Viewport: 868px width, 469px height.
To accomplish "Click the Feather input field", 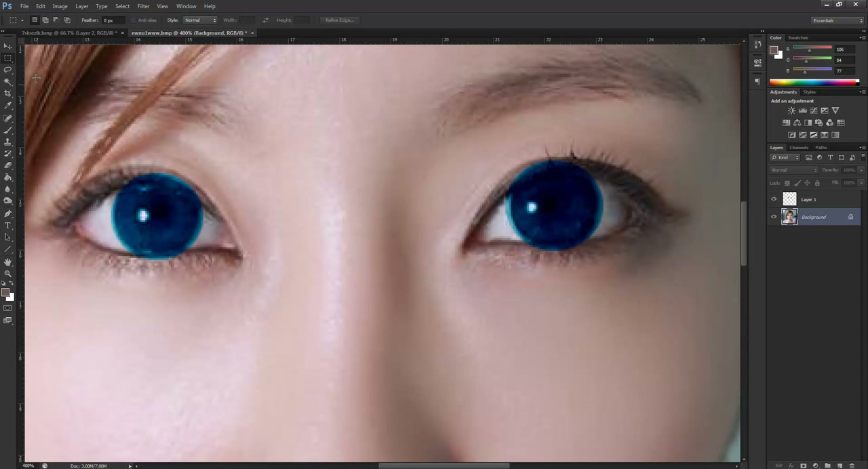I will pyautogui.click(x=113, y=20).
